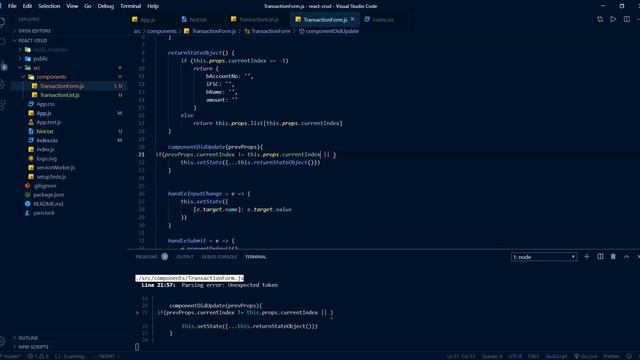Click the package.json file icon
The width and height of the screenshot is (640, 360).
[27, 195]
